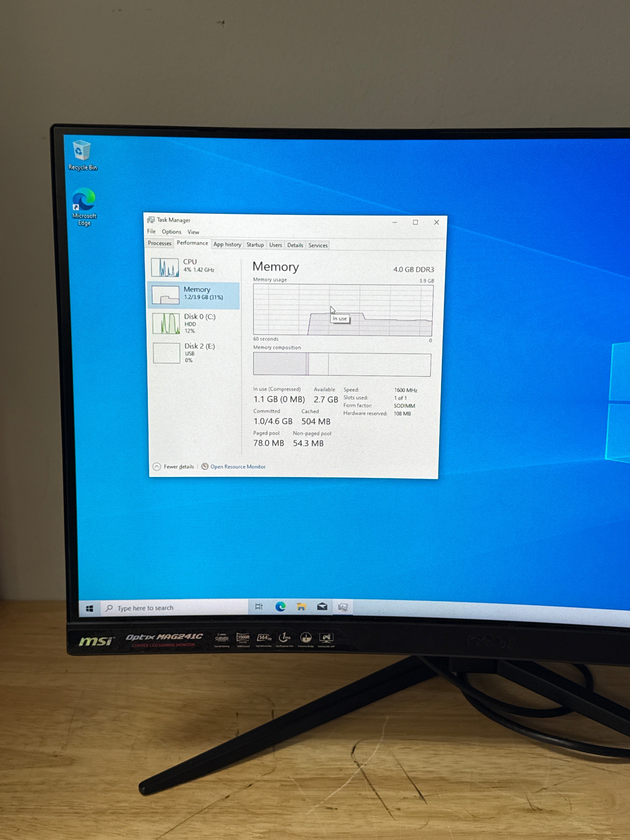Open the View menu
Viewport: 630px width, 840px height.
[x=193, y=232]
